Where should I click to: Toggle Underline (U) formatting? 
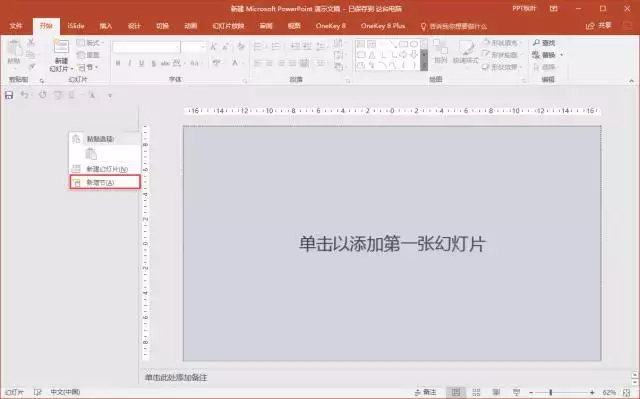(142, 63)
